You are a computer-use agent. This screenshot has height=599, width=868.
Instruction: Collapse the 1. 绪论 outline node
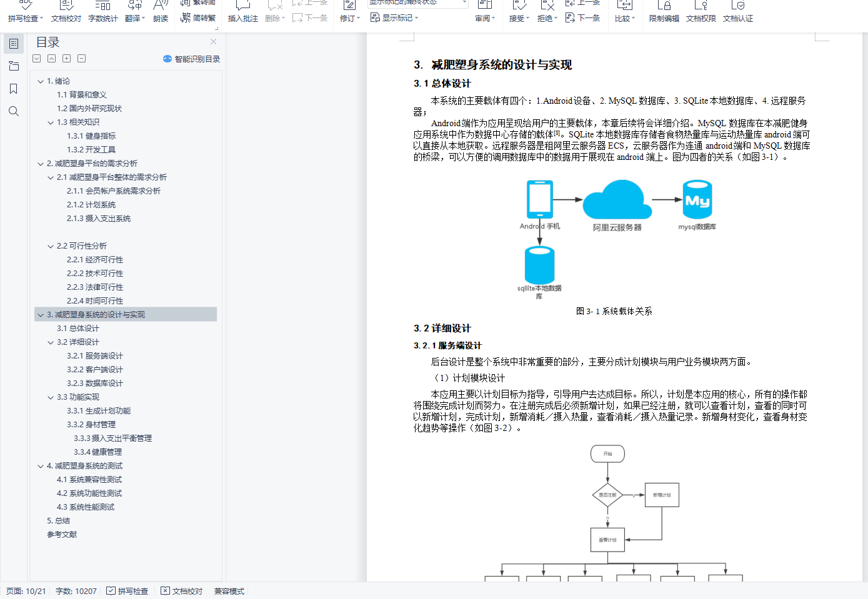coord(41,81)
